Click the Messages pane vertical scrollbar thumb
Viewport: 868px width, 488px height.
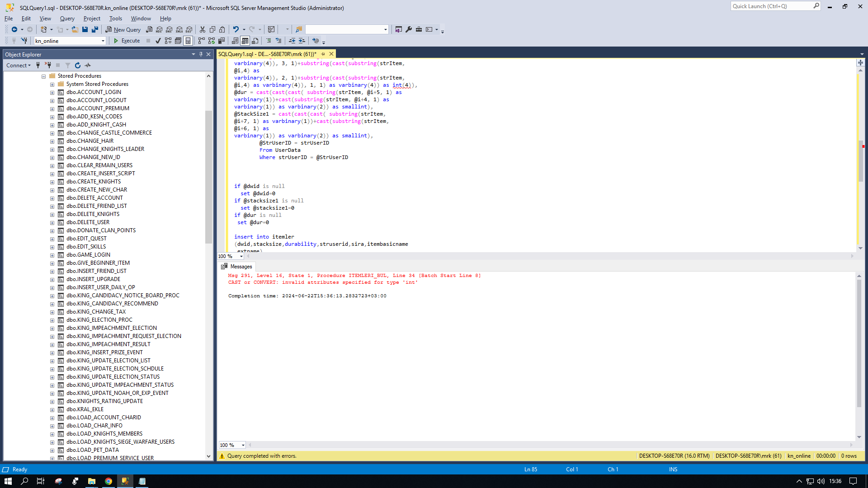[859, 343]
